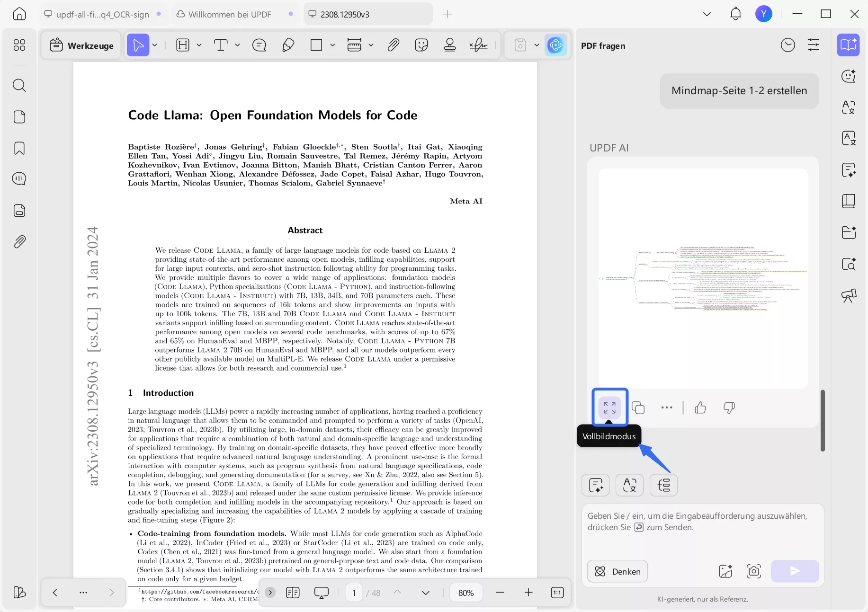Open notifications bell
The height and width of the screenshot is (612, 868).
735,14
